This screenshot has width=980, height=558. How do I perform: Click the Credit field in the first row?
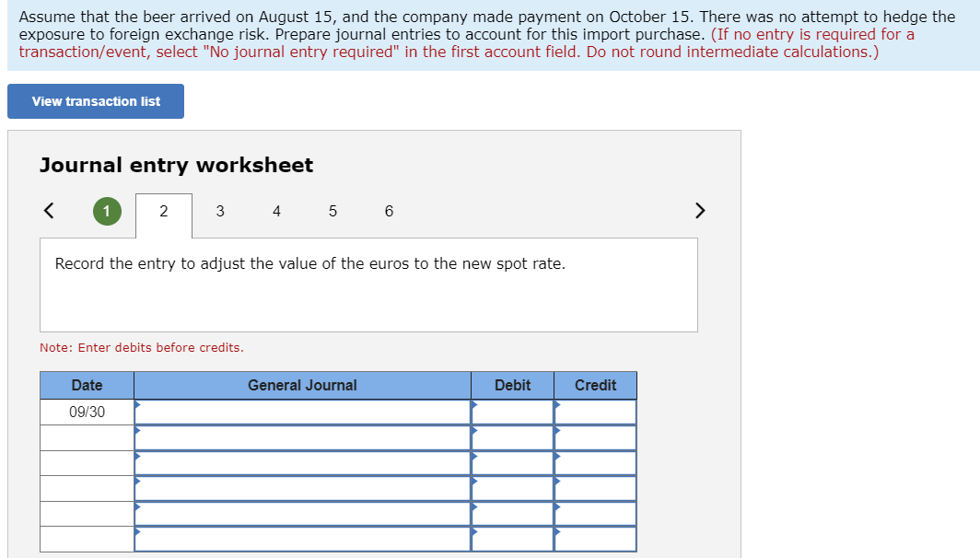(595, 412)
